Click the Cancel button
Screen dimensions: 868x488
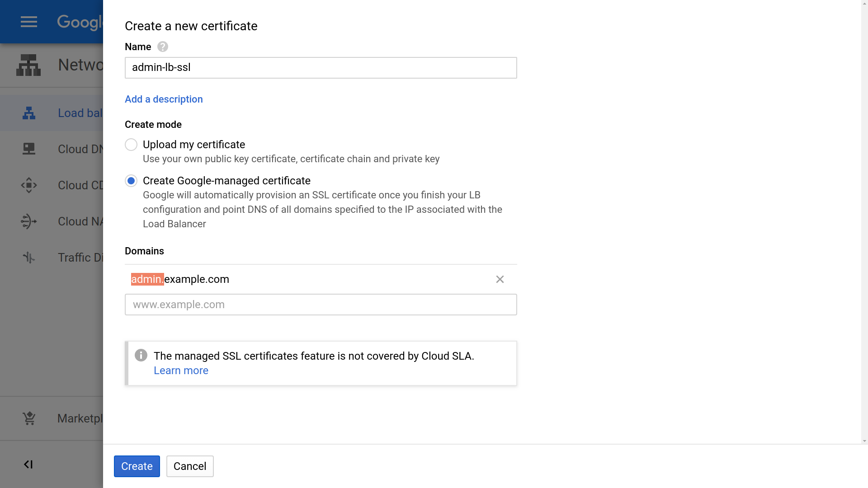click(x=190, y=466)
